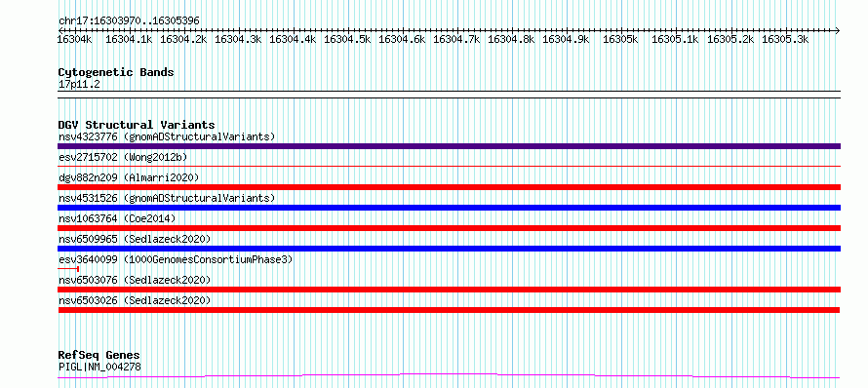
Task: Open variant dgv882n209 (Almarri2020) label
Action: click(129, 177)
